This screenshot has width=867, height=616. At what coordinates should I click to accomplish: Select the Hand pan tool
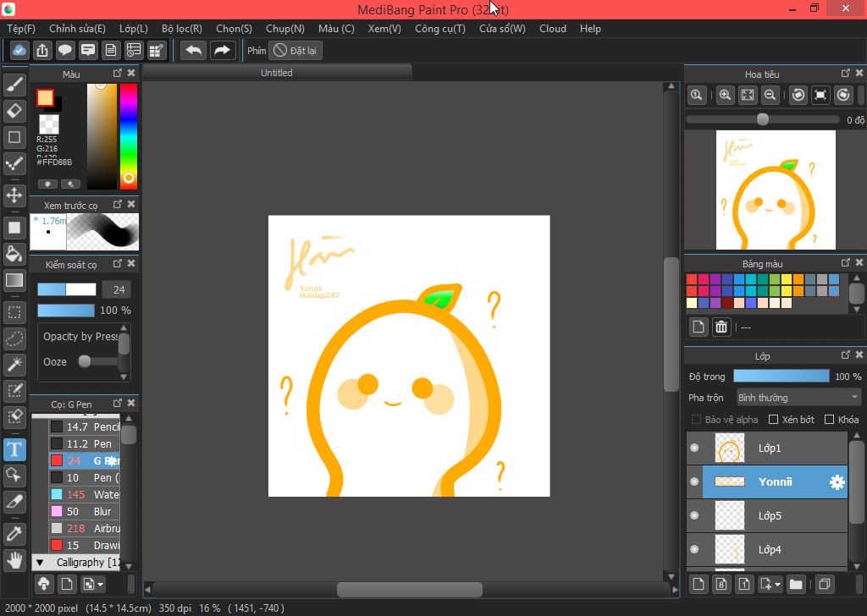[x=15, y=560]
